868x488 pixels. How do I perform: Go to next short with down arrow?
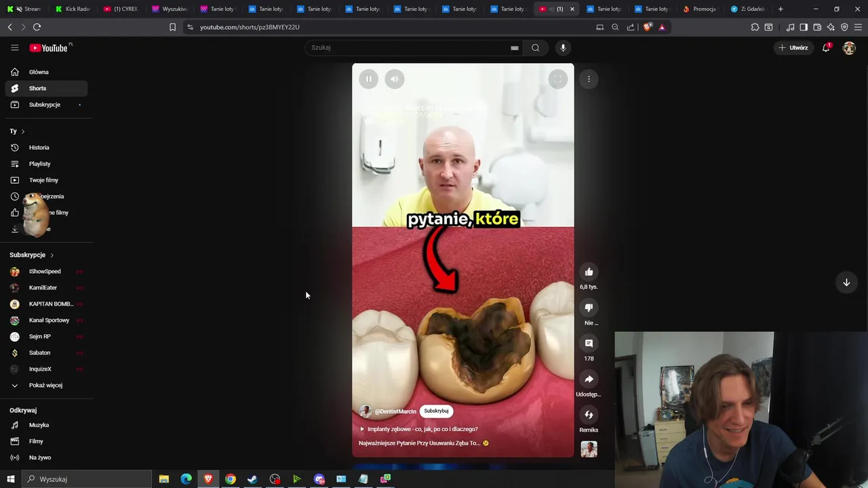point(846,283)
